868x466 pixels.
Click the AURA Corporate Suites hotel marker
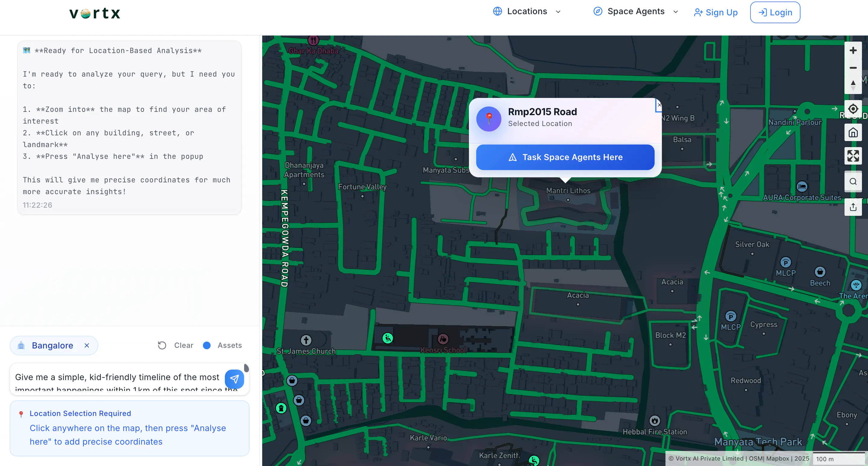pos(802,186)
